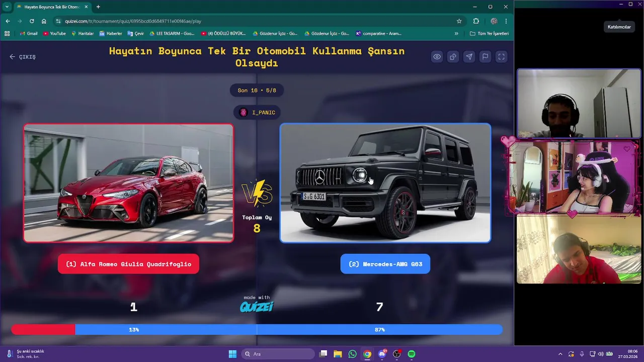Viewport: 644px width, 362px height.
Task: Vote for Mercedes-AMG G63 button
Action: (385, 264)
